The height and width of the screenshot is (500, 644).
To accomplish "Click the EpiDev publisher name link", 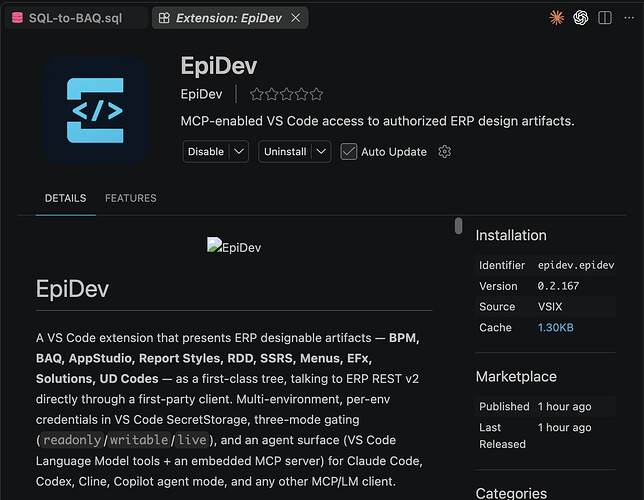I will [201, 94].
